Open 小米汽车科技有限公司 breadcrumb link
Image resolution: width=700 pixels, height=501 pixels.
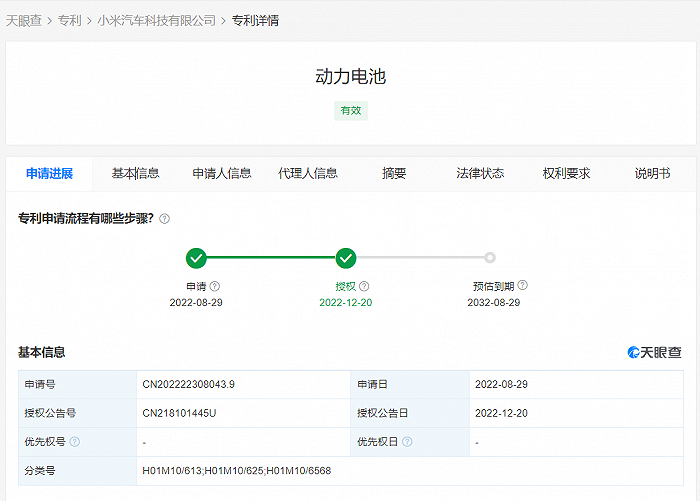pyautogui.click(x=156, y=21)
